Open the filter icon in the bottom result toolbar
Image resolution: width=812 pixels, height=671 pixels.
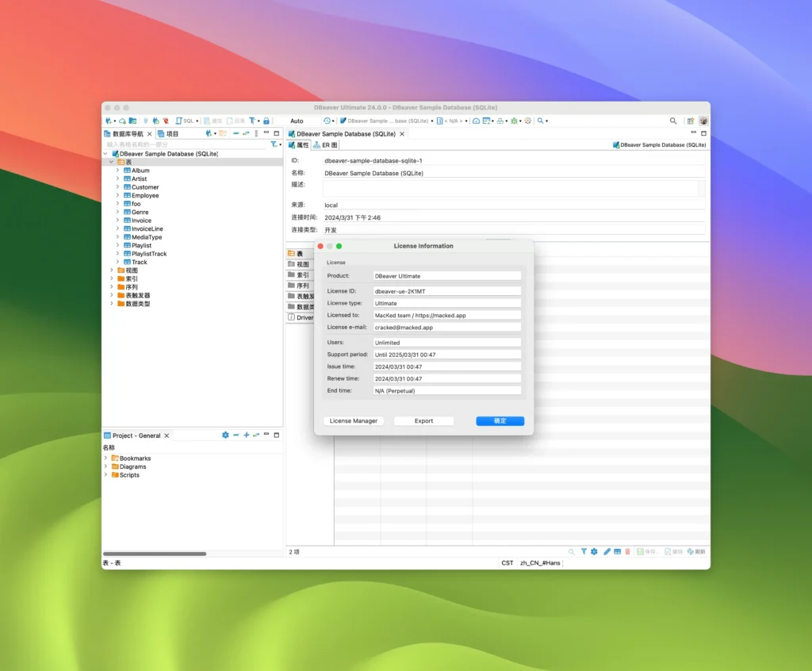pos(584,551)
